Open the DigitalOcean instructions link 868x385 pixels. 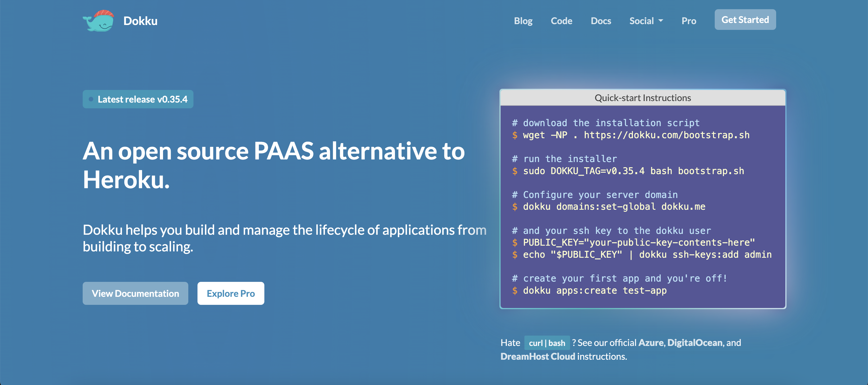click(695, 342)
